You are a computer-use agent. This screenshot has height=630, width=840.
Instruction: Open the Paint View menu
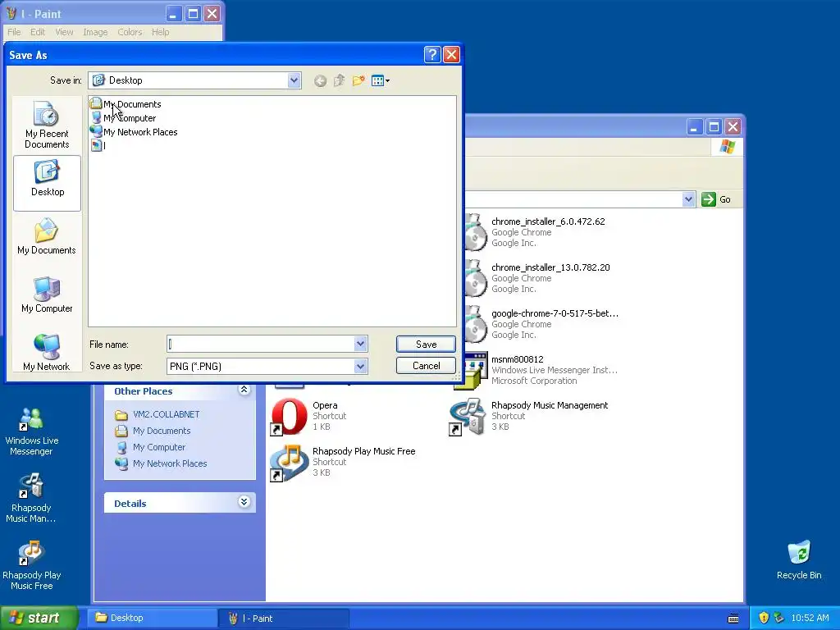[x=64, y=32]
